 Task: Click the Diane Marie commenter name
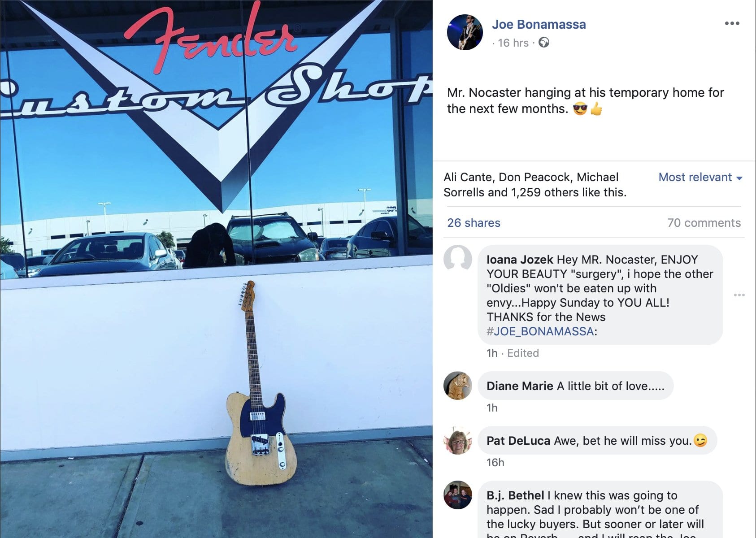tap(520, 386)
